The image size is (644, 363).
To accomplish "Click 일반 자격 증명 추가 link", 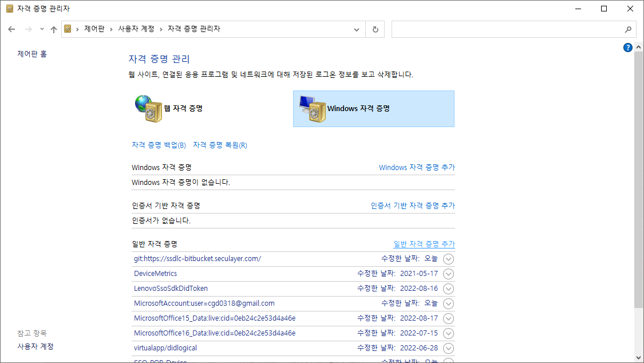I will pyautogui.click(x=424, y=244).
